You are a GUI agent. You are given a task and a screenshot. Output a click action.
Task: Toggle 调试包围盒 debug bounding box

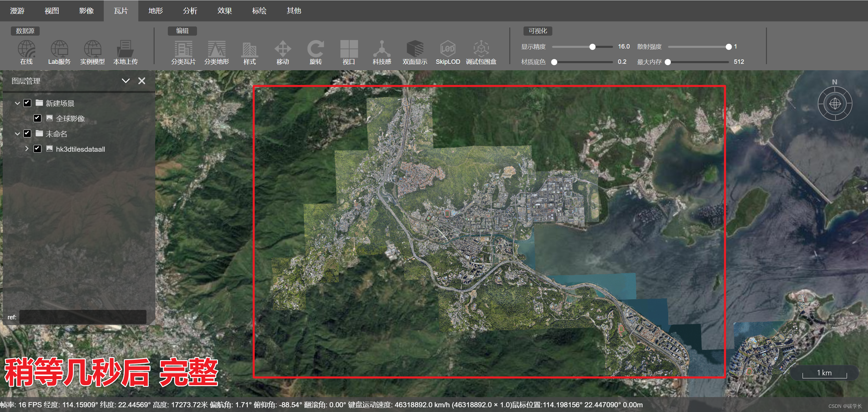[481, 53]
